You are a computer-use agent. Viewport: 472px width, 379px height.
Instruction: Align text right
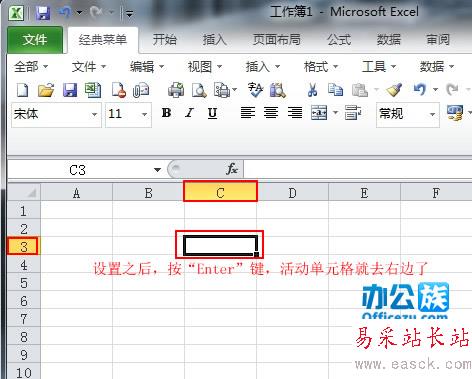(x=295, y=113)
